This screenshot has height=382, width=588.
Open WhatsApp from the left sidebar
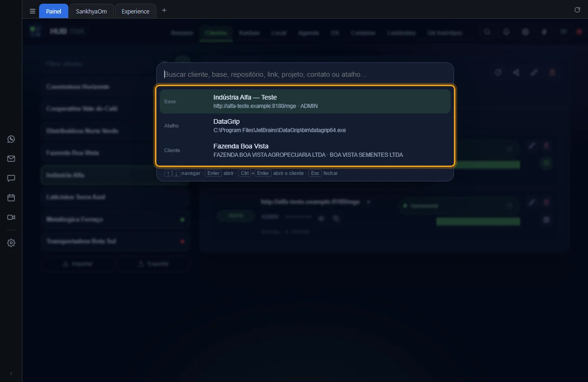click(11, 139)
